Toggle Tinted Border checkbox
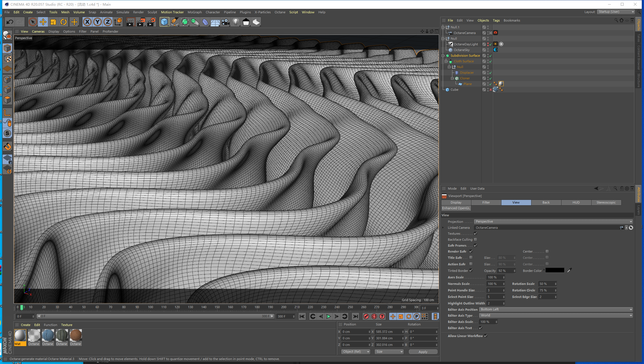The height and width of the screenshot is (364, 644). (x=471, y=270)
